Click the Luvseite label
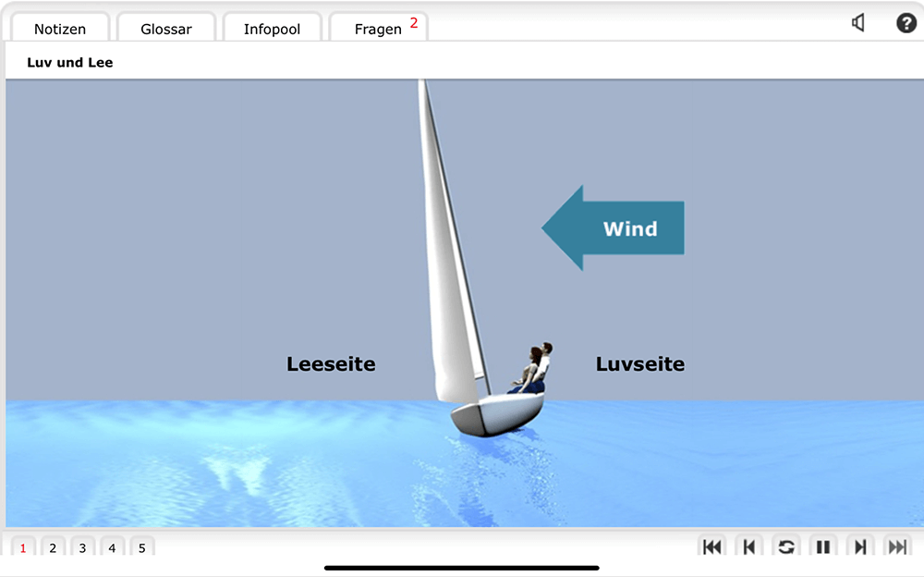Screen dimensions: 924x577 (x=640, y=364)
